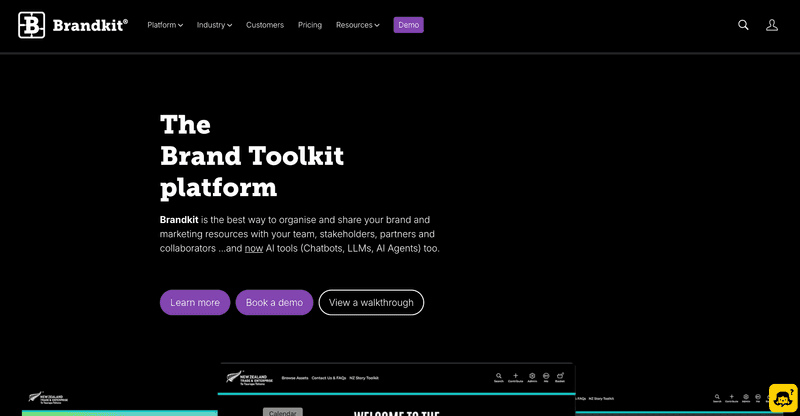The width and height of the screenshot is (800, 416).
Task: Click Admin gear icon in center preview
Action: 532,378
